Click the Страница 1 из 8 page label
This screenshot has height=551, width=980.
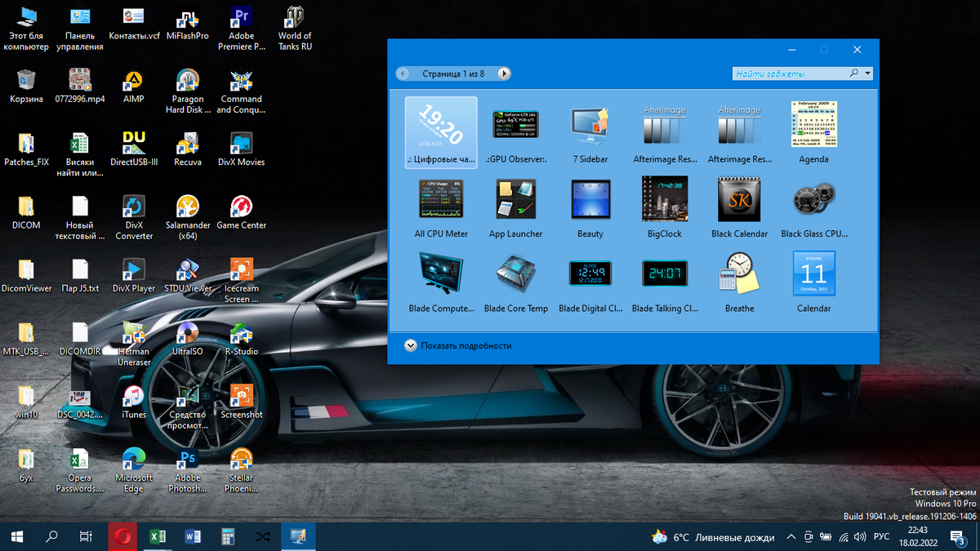pyautogui.click(x=453, y=73)
